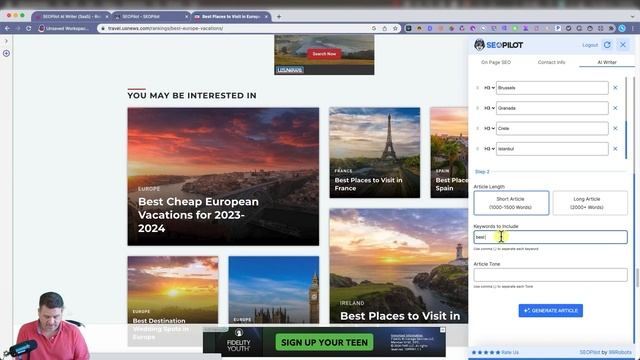Screen dimensions: 640x360
Task: Click the SEOPilot logo
Action: click(x=498, y=45)
